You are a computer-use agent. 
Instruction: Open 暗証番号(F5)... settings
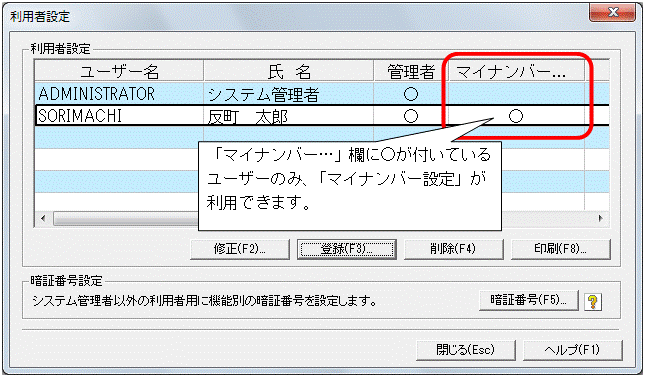(529, 300)
